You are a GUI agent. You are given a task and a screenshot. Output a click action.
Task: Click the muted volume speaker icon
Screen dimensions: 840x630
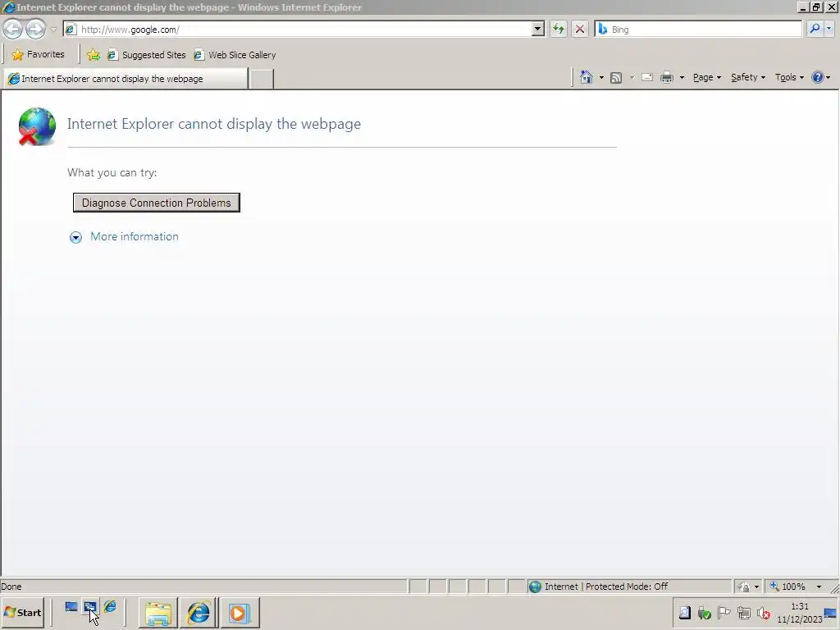(x=764, y=613)
